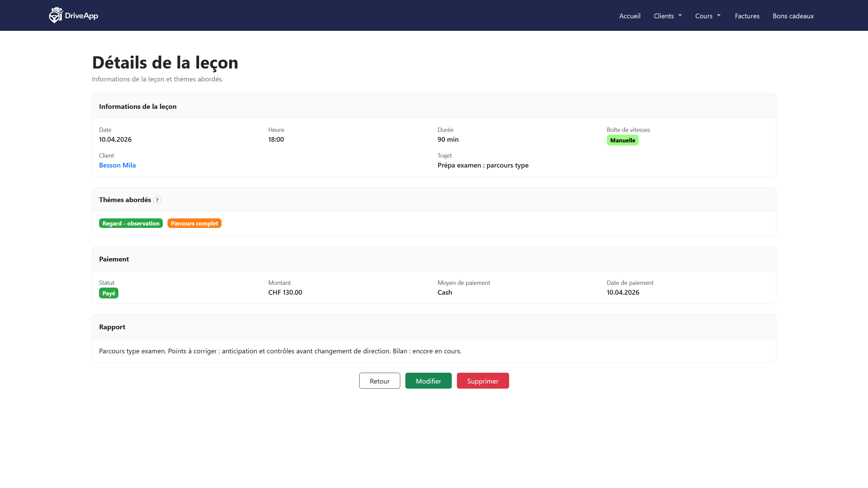Click the red Supprimer button
Viewport: 868px width, 488px height.
pyautogui.click(x=482, y=381)
